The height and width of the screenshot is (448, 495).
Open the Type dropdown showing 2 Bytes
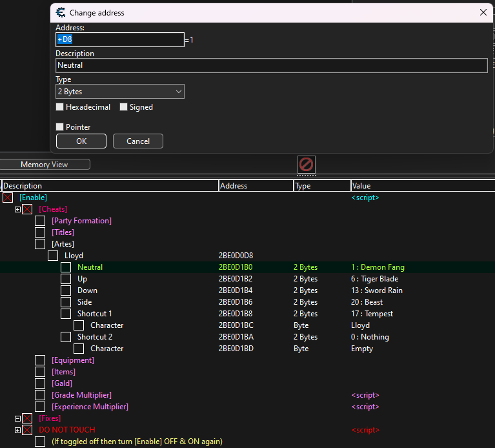pyautogui.click(x=120, y=92)
